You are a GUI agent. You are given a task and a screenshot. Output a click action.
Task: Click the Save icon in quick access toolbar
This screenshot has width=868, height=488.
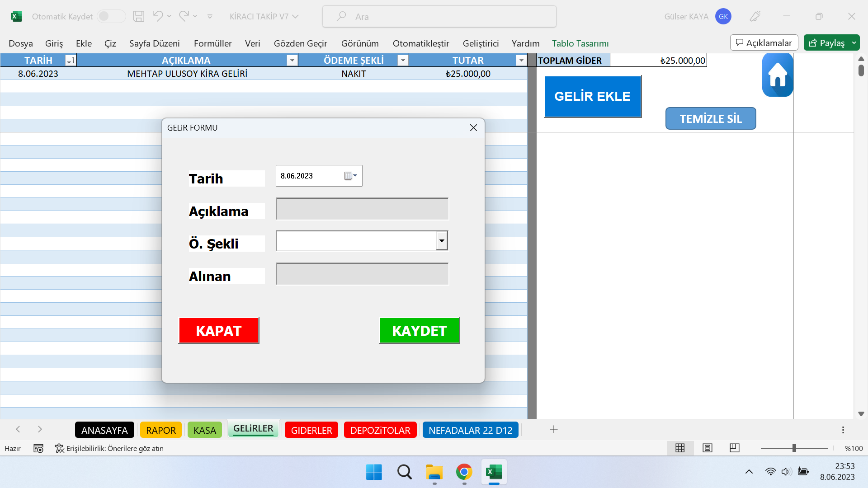pyautogui.click(x=138, y=16)
